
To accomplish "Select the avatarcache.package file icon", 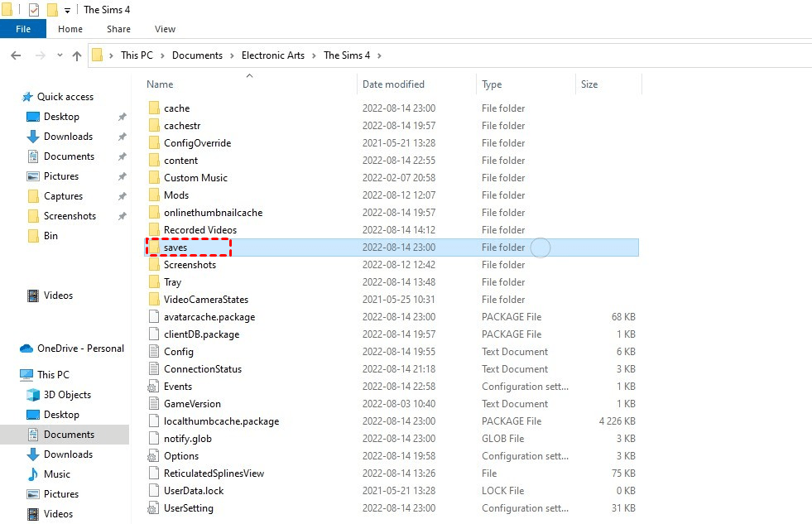I will click(154, 316).
